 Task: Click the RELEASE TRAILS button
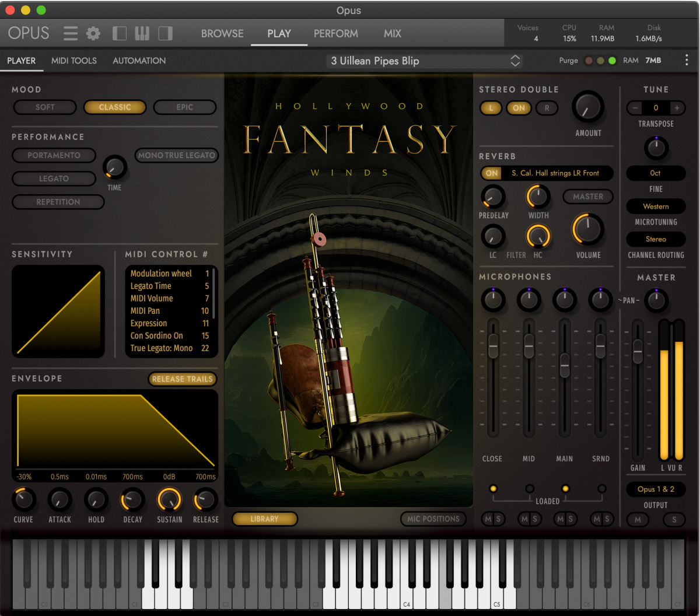(x=182, y=379)
